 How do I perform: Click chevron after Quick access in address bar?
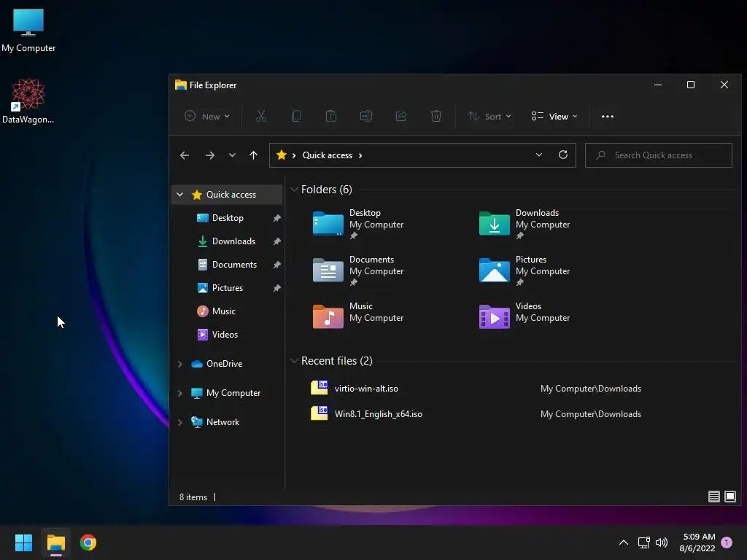tap(360, 155)
